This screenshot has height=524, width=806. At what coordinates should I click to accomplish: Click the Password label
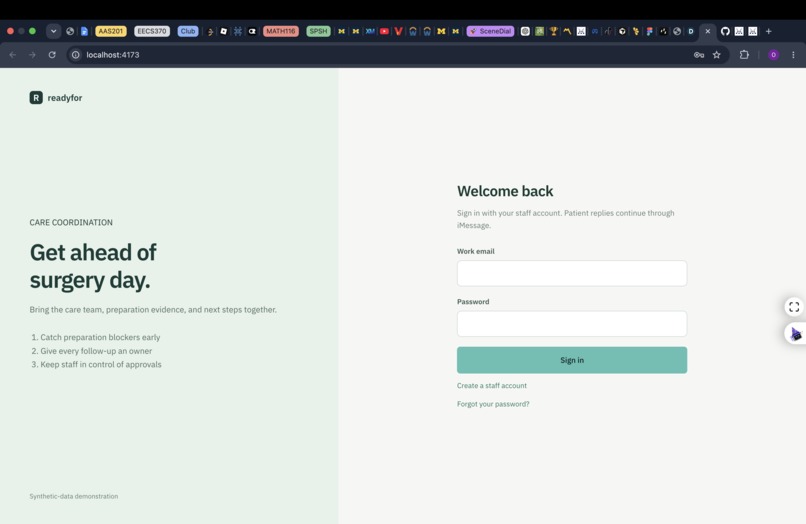pos(473,302)
